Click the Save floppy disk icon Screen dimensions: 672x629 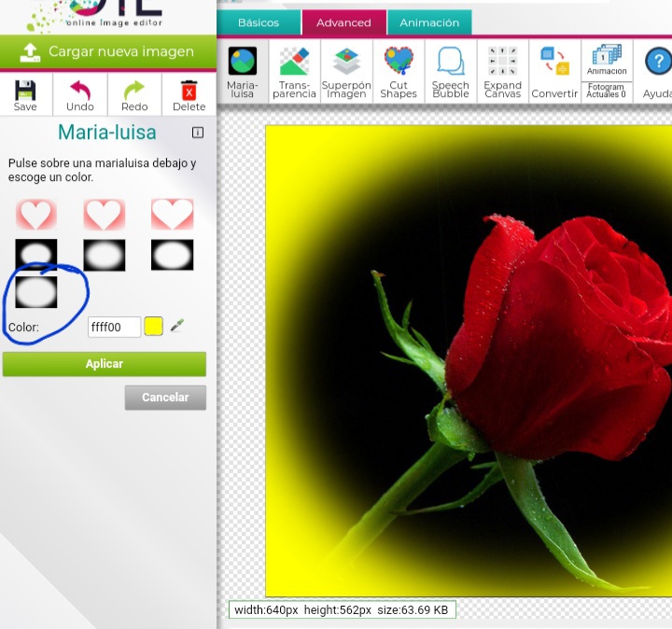26,91
